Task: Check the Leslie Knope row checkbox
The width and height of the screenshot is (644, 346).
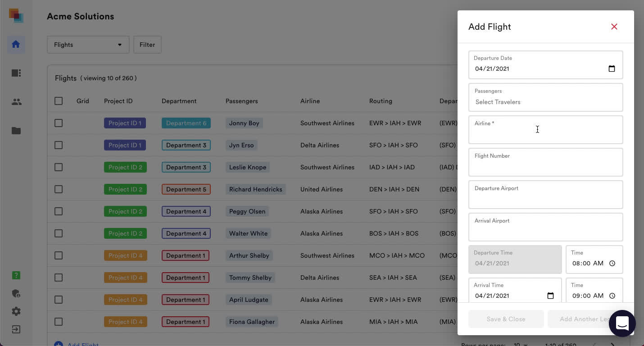Action: pyautogui.click(x=59, y=167)
